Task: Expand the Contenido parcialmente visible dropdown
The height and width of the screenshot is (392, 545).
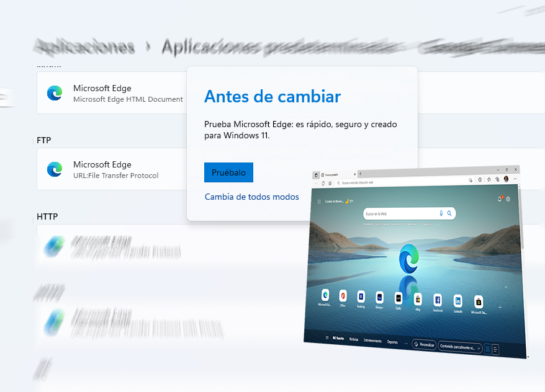Action: (459, 346)
